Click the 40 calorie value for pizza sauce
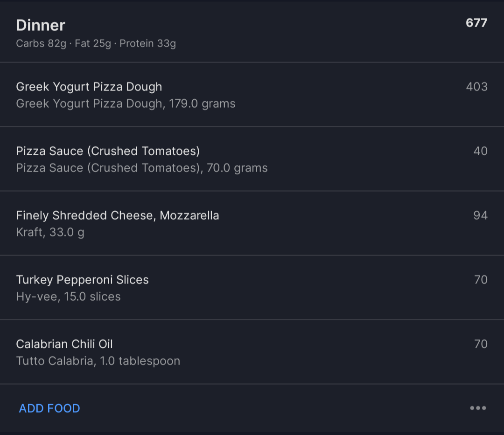 (x=480, y=151)
